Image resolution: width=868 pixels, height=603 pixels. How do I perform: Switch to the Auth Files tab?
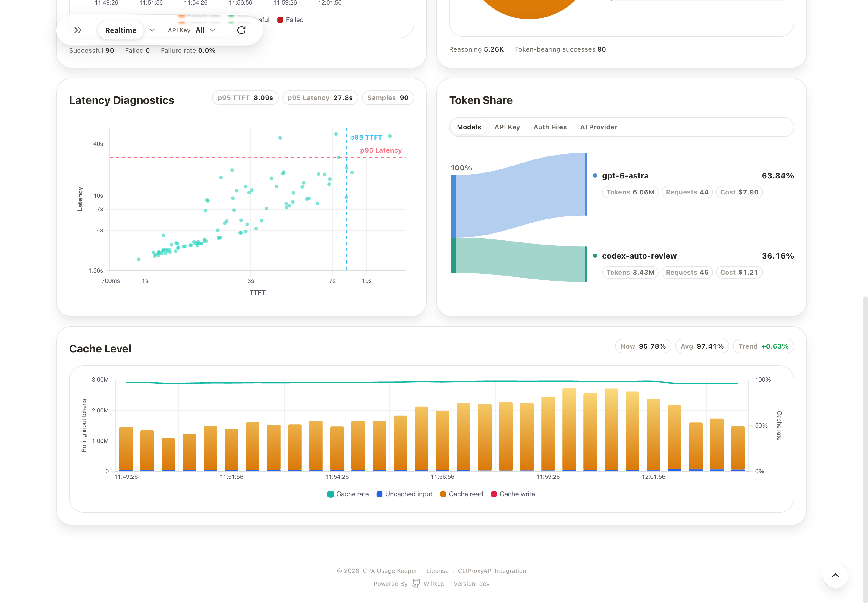(550, 127)
